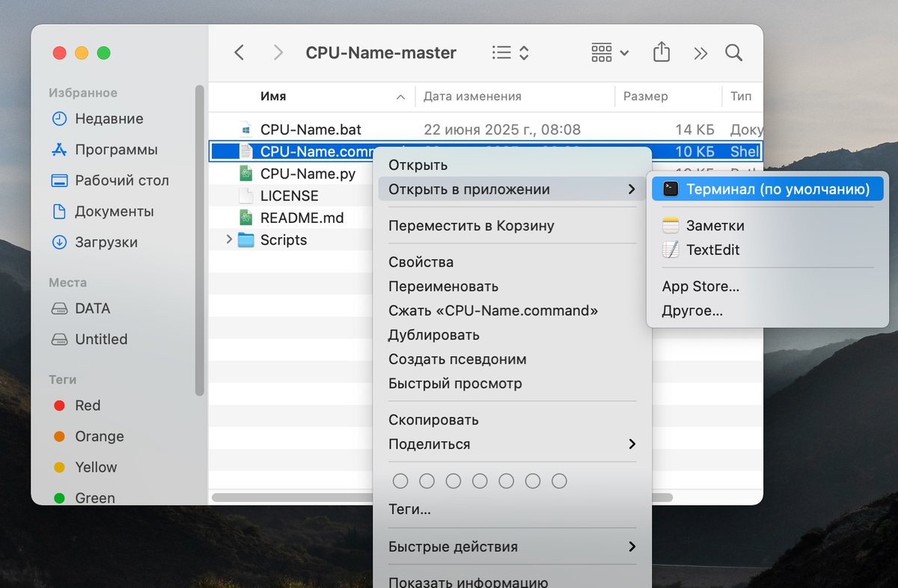Viewport: 898px width, 588px height.
Task: Click the Share icon in toolbar
Action: click(x=661, y=52)
